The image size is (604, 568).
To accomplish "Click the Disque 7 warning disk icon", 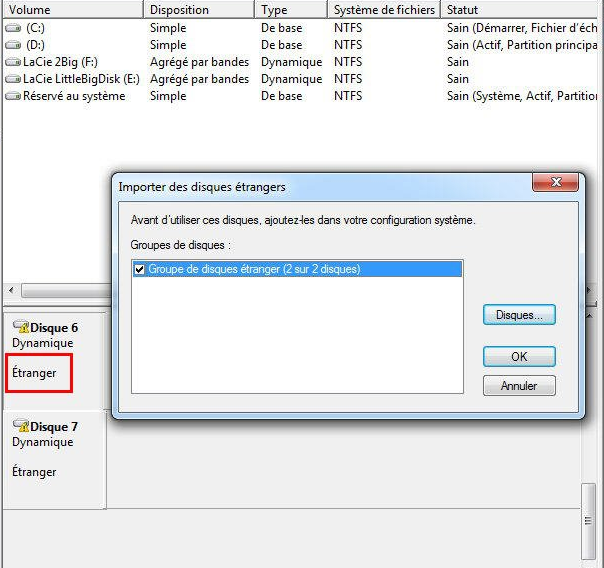I will tap(20, 426).
